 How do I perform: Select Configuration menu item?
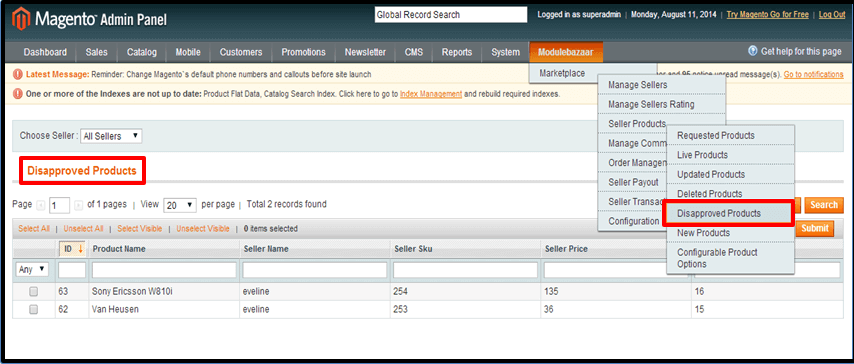click(633, 221)
